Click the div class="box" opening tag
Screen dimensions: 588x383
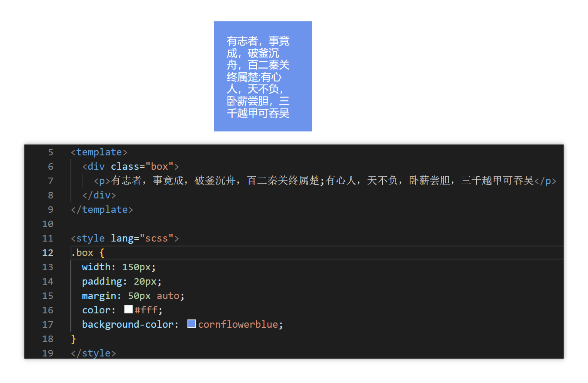[x=131, y=167]
